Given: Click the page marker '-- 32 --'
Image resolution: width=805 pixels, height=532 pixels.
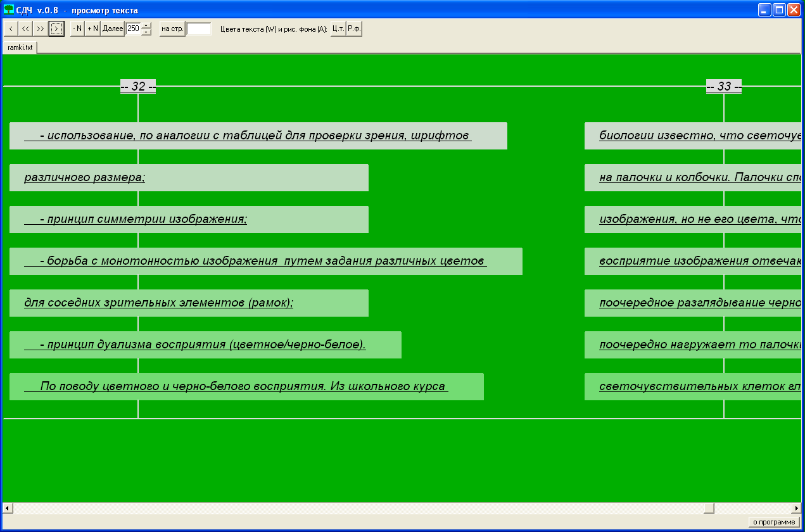Looking at the screenshot, I should click(x=138, y=87).
